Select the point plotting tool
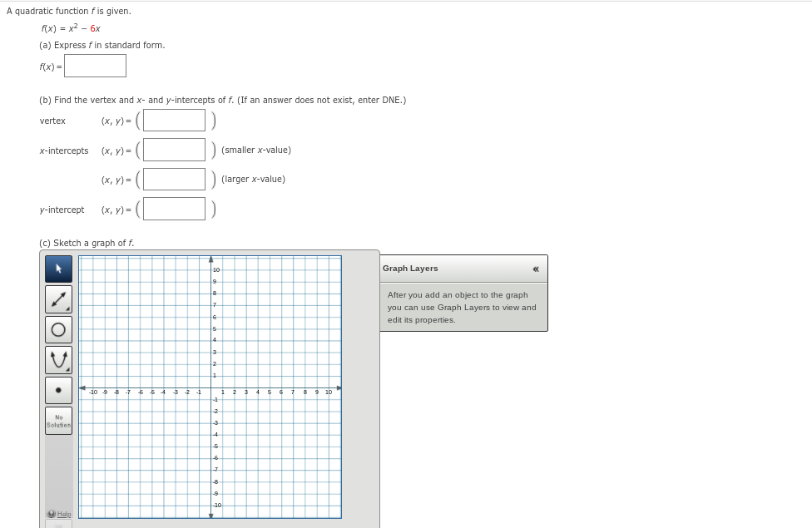Image resolution: width=812 pixels, height=528 pixels. click(x=57, y=389)
